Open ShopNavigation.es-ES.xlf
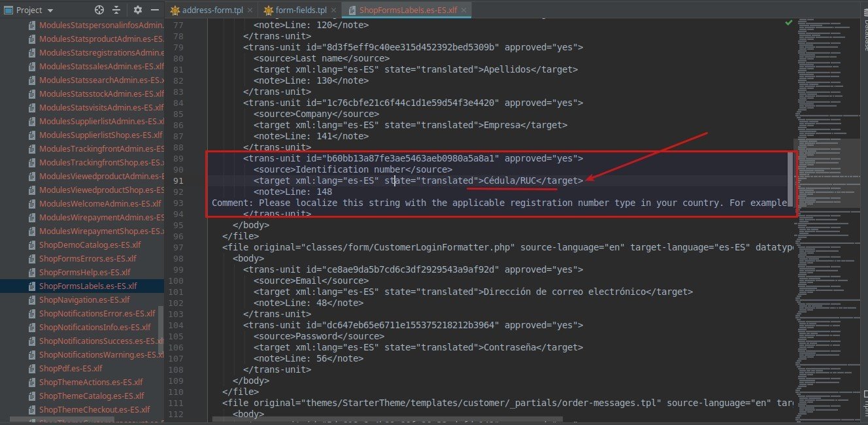Screen dimensions: 868x425 84,299
